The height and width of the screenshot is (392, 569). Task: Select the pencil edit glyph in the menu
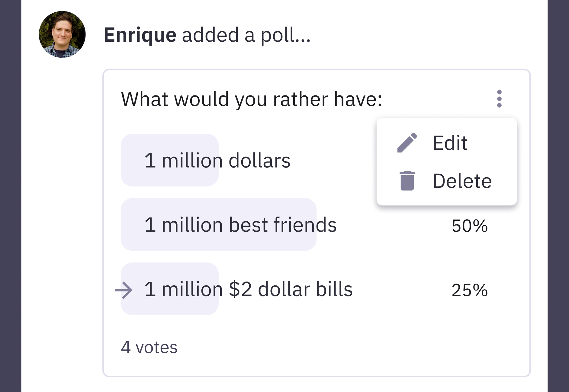(407, 143)
